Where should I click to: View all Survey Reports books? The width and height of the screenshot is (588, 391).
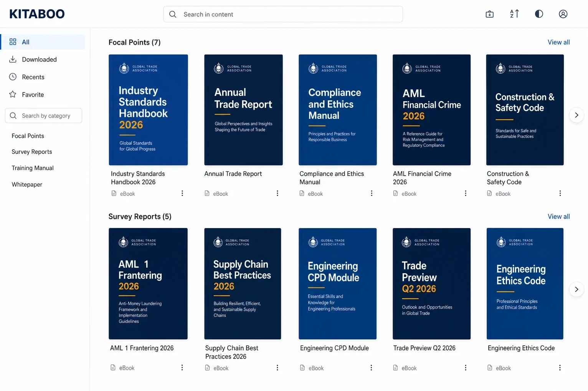click(558, 217)
